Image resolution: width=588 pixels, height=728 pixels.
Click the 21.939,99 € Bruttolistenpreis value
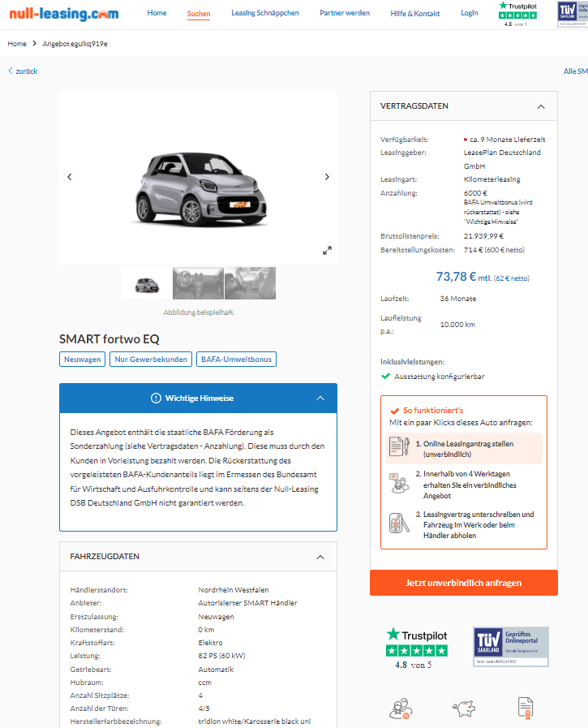coord(483,236)
